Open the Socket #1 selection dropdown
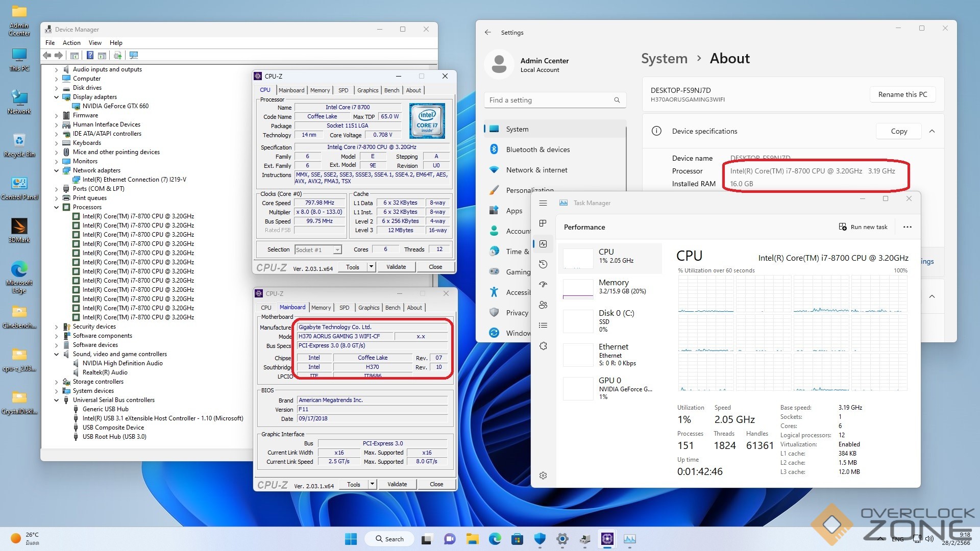The width and height of the screenshot is (980, 551). 337,250
